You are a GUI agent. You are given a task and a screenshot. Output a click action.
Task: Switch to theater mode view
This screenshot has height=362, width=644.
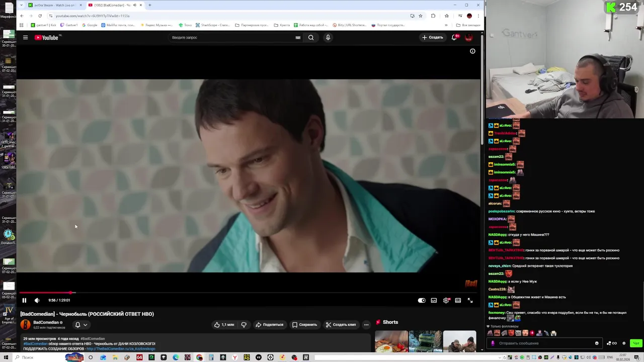pyautogui.click(x=458, y=300)
